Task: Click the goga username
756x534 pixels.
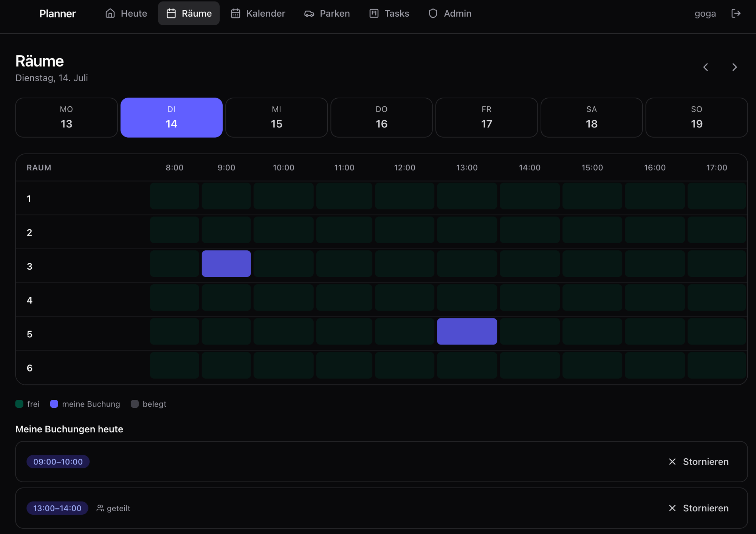Action: click(705, 14)
